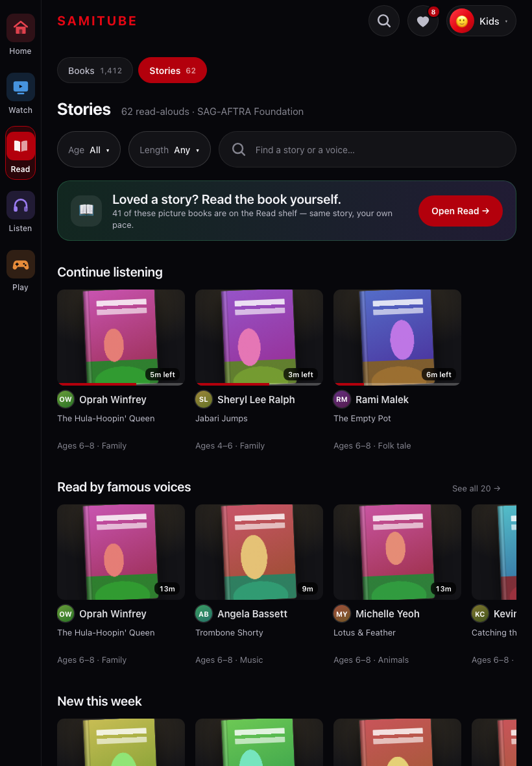Click the Continue listening heading
Viewport: 532px width, 766px height.
(110, 272)
